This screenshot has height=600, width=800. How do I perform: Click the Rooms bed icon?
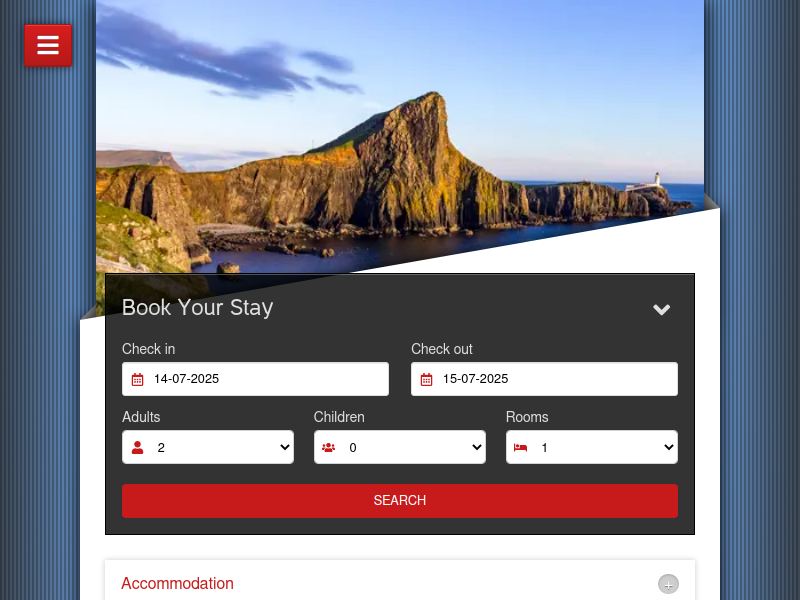click(520, 447)
